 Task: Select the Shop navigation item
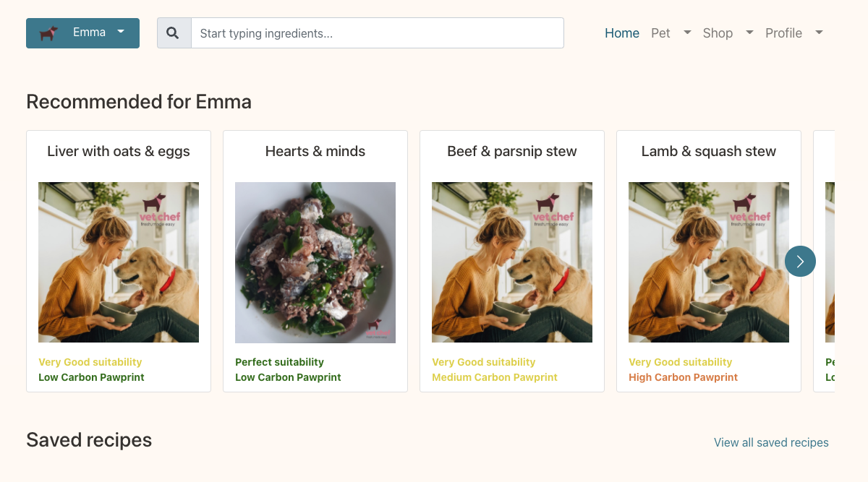tap(718, 33)
